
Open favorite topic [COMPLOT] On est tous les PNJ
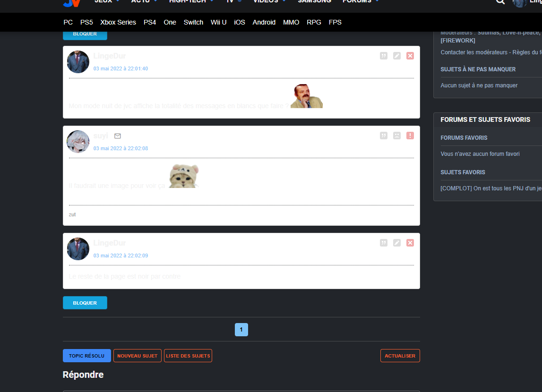[x=491, y=188]
